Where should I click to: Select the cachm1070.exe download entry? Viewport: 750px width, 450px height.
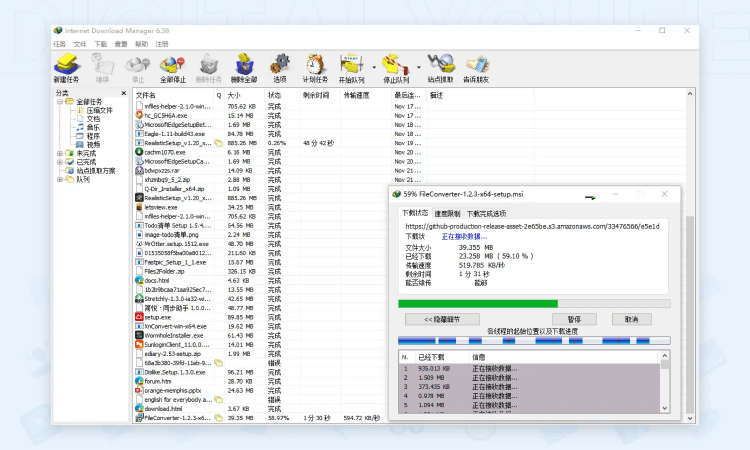click(165, 152)
